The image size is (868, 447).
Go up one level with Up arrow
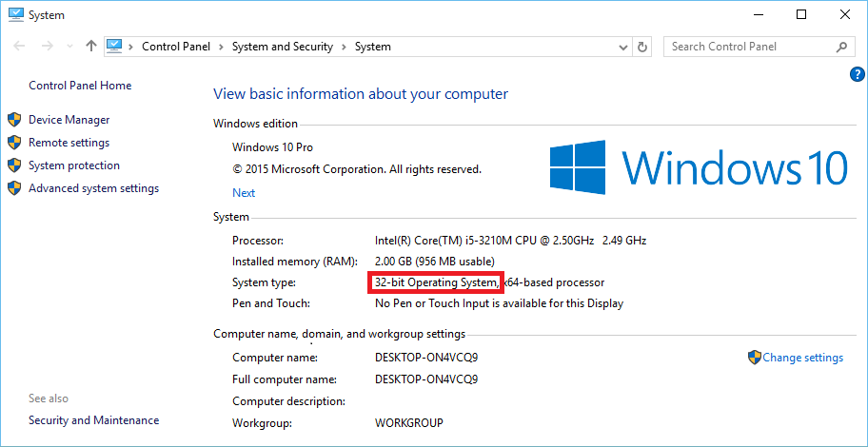point(92,47)
